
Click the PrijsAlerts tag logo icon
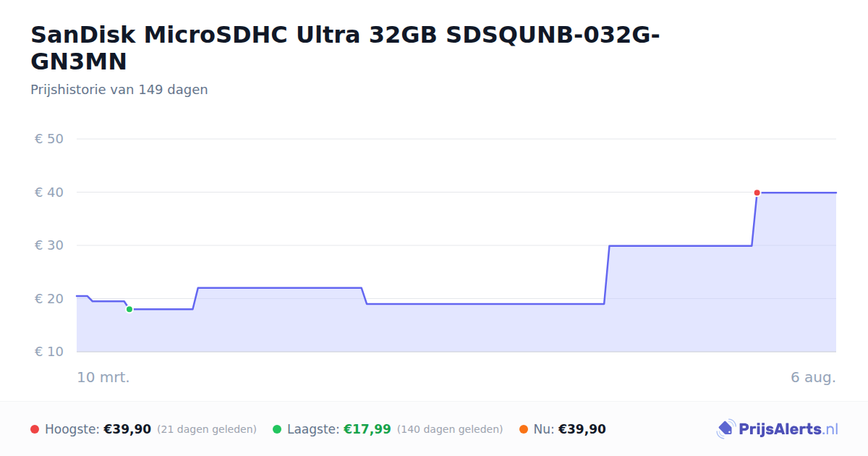tap(726, 429)
